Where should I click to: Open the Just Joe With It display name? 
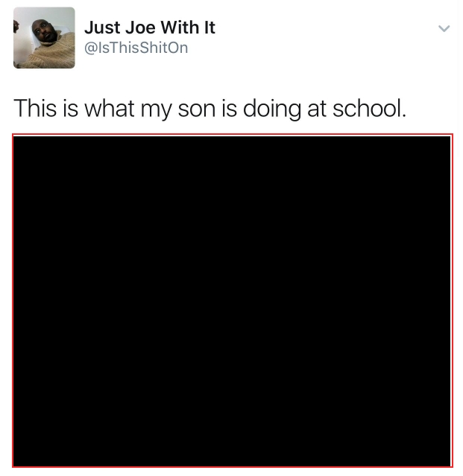(150, 28)
